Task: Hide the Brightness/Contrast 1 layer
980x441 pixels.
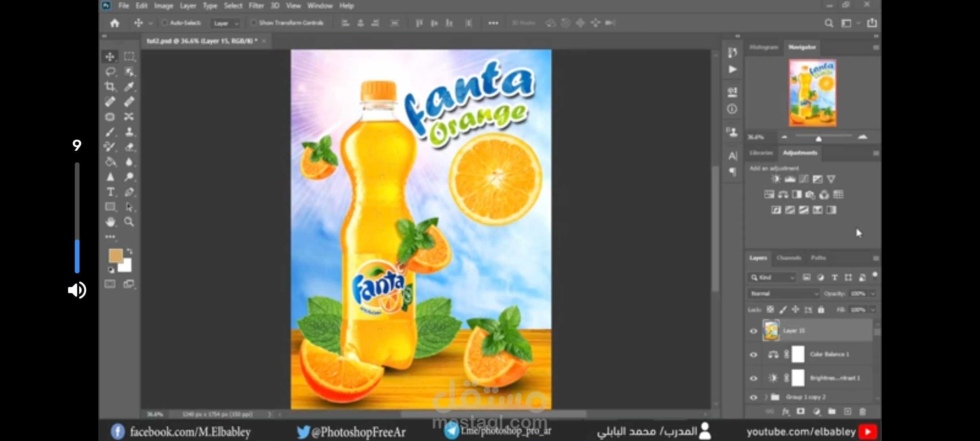Action: (x=753, y=378)
